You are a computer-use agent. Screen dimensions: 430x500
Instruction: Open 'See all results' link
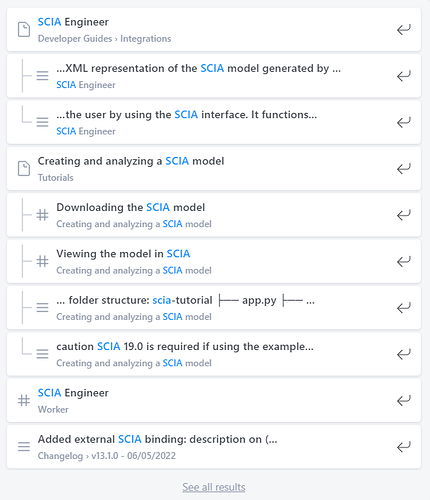[214, 487]
